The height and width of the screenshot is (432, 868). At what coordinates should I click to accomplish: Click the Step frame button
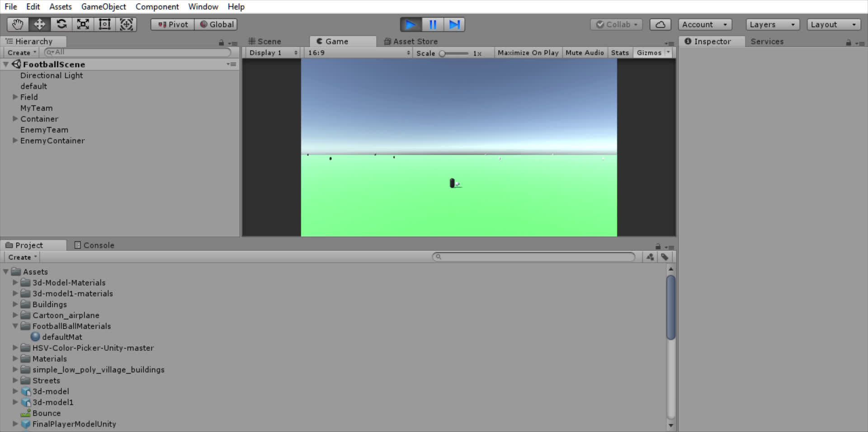455,24
